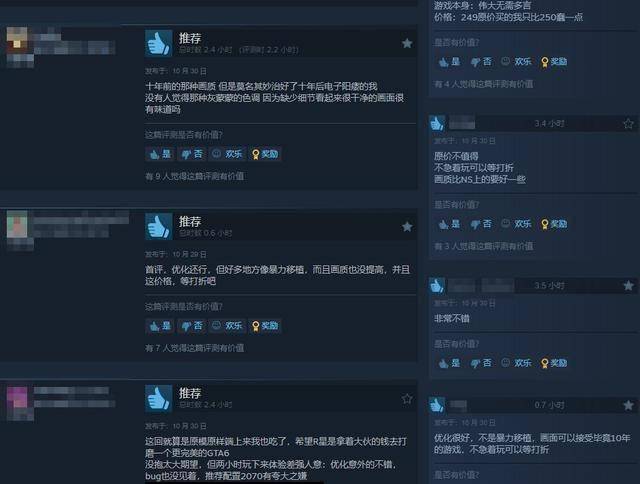The width and height of the screenshot is (640, 484).
Task: Vote 是 on the 十年前的那种画质 review
Action: point(160,154)
